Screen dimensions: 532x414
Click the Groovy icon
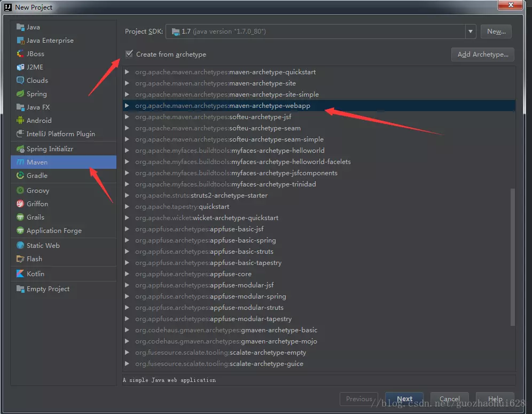point(20,190)
